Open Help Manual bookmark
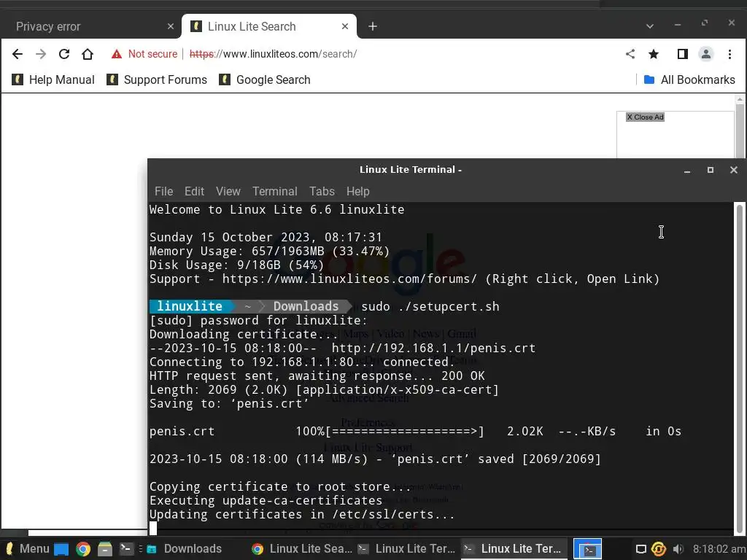Viewport: 747px width, 560px height. point(53,79)
